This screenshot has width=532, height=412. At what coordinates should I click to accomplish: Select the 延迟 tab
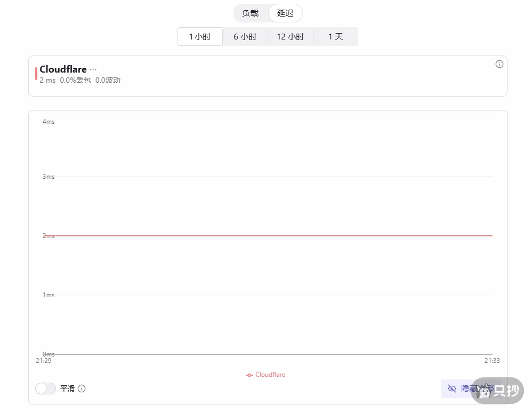click(x=285, y=13)
